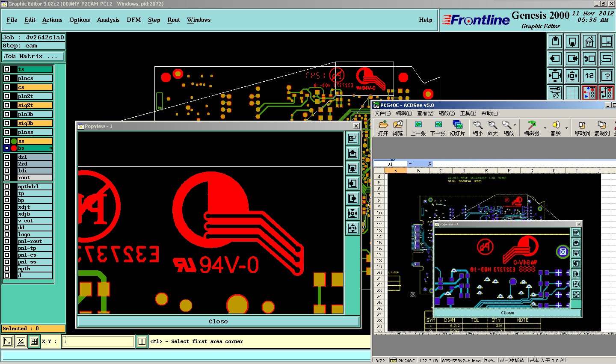
Task: Toggle checkbox for the rout layer
Action: click(7, 178)
